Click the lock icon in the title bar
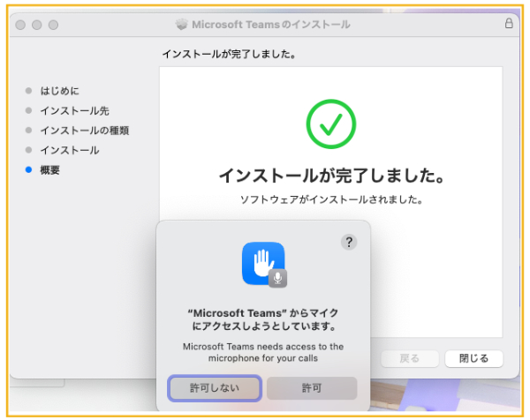Image resolution: width=530 pixels, height=420 pixels. 509,24
